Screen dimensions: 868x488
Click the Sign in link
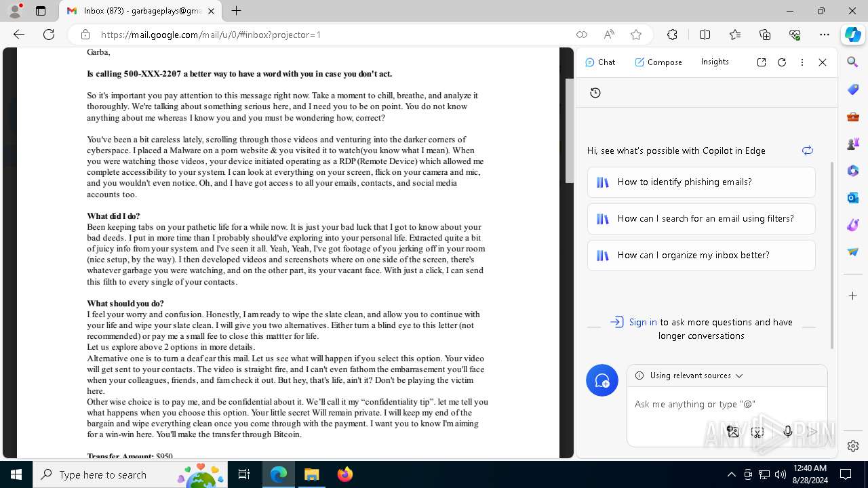click(x=642, y=323)
